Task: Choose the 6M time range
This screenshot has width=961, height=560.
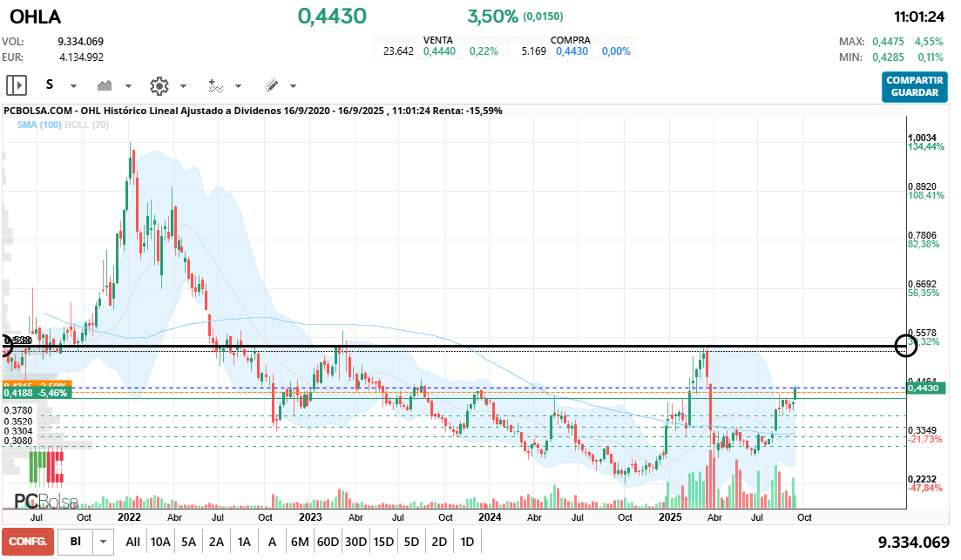Action: (x=300, y=542)
